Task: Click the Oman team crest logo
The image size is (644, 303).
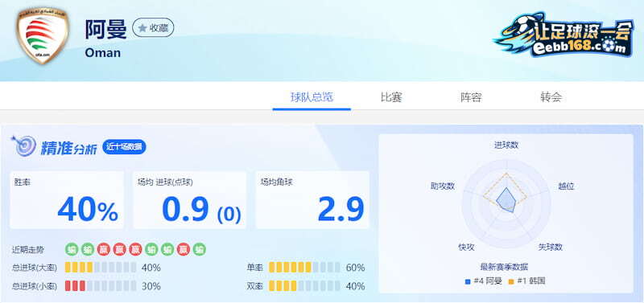Action: pos(43,35)
